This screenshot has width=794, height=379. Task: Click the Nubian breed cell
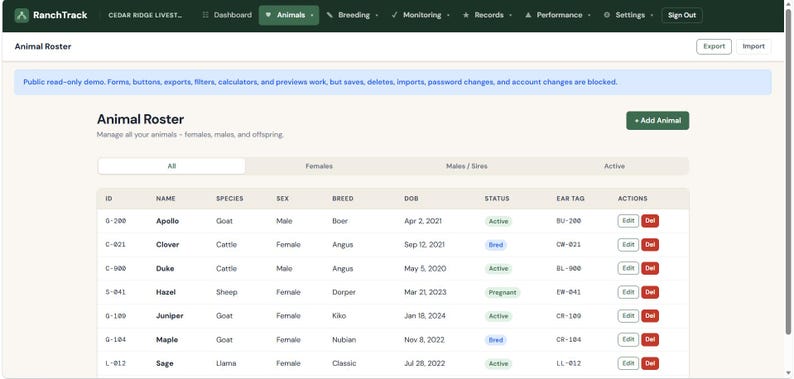(344, 340)
